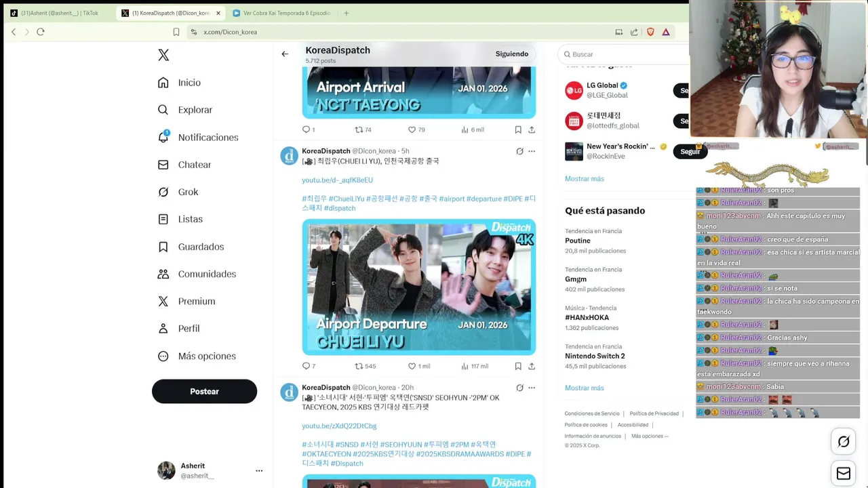Open floating messages envelope button

coord(844,474)
